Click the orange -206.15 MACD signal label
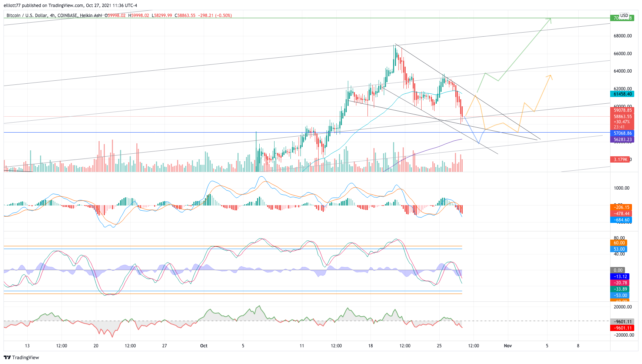642x364 pixels. (621, 207)
